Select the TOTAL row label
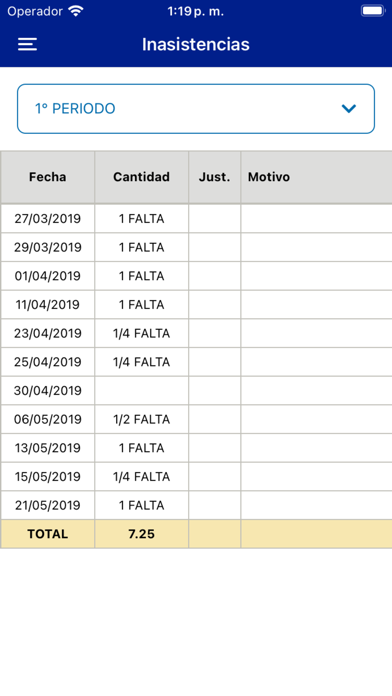The image size is (392, 696). [48, 534]
